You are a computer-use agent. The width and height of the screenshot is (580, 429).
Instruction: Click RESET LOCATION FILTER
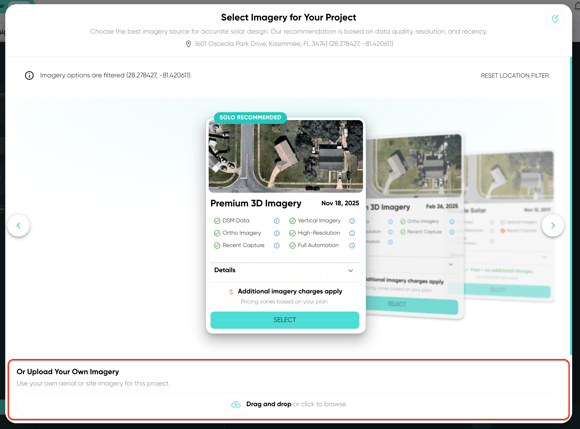[515, 75]
